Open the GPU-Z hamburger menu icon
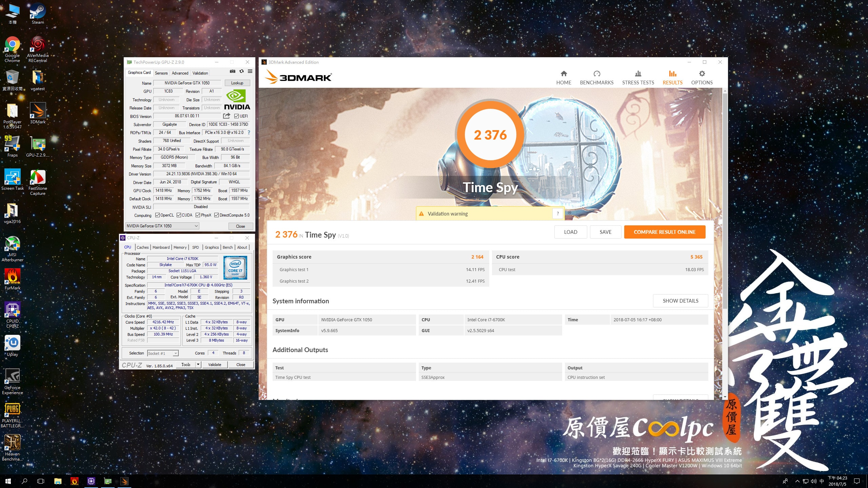Viewport: 868px width, 488px height. tap(250, 72)
